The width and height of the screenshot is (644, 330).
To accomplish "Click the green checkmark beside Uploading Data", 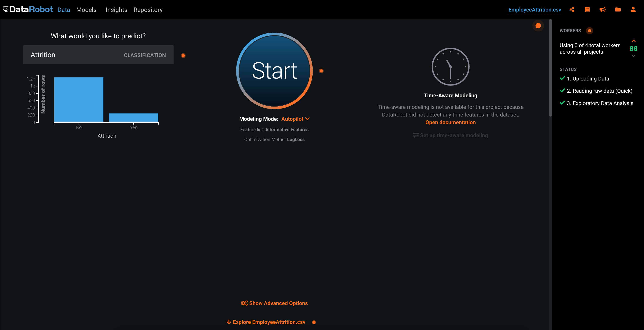I will tap(562, 78).
